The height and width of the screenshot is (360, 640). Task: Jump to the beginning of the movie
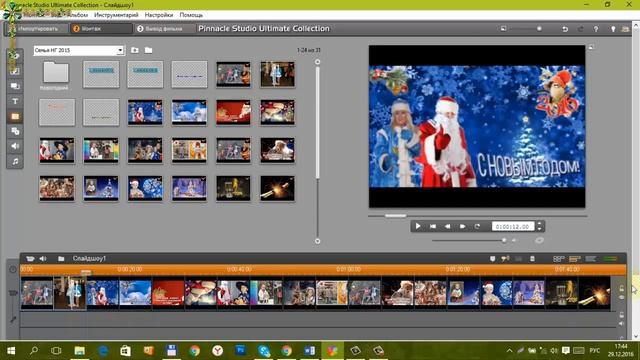433,226
